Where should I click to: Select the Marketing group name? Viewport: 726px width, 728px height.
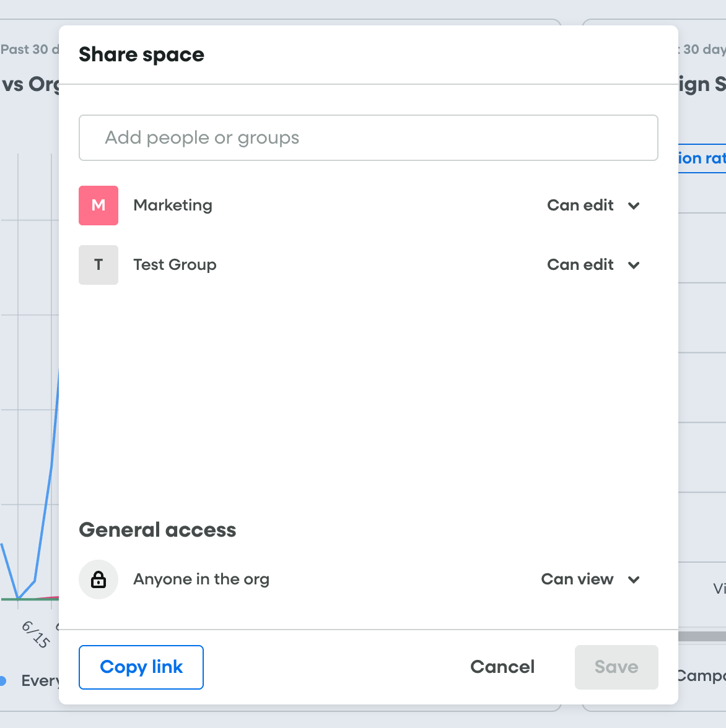[173, 206]
